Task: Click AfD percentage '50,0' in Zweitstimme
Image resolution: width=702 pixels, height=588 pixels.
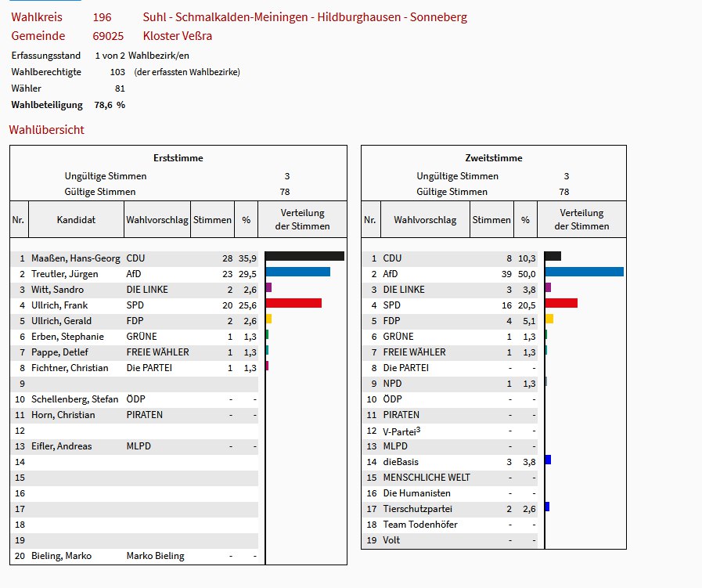Action: pyautogui.click(x=527, y=274)
